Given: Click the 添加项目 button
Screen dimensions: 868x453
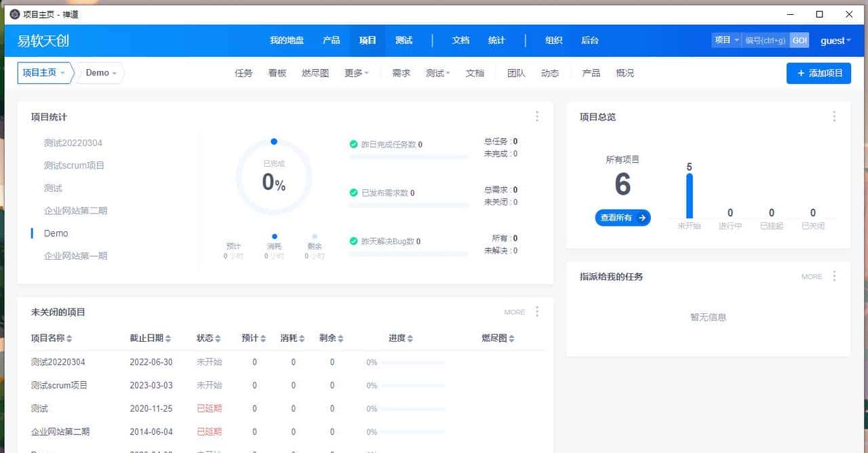Looking at the screenshot, I should click(x=818, y=73).
